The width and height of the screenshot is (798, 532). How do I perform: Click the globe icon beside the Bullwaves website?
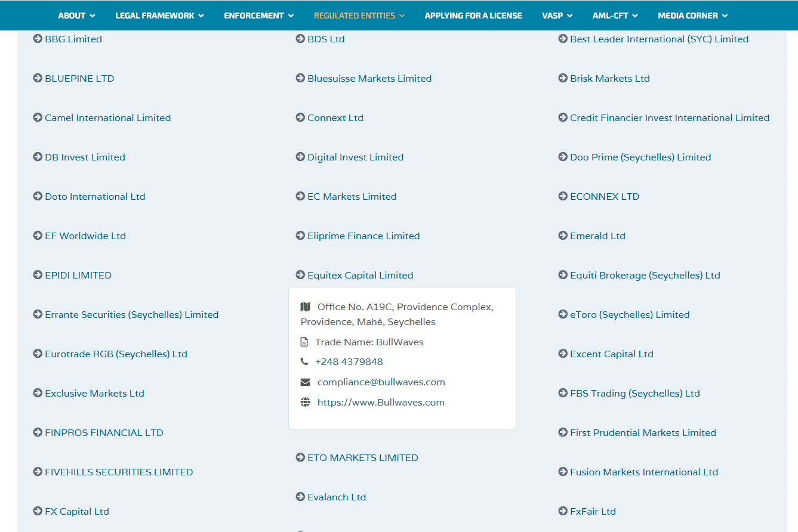(306, 403)
